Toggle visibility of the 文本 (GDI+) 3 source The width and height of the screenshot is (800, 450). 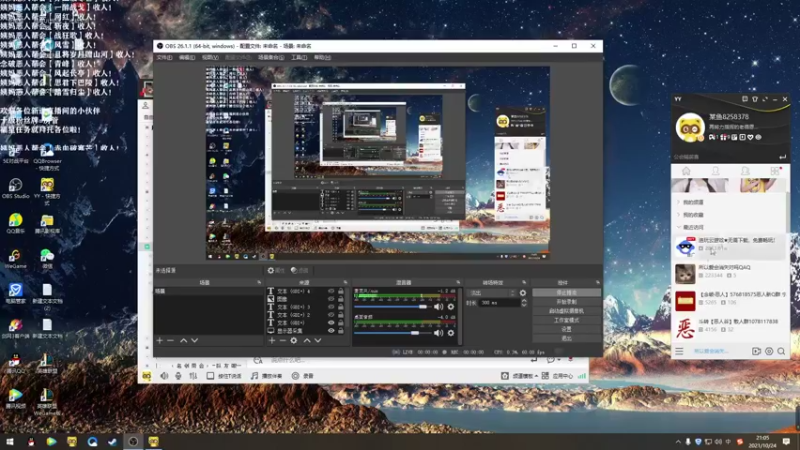pos(331,307)
